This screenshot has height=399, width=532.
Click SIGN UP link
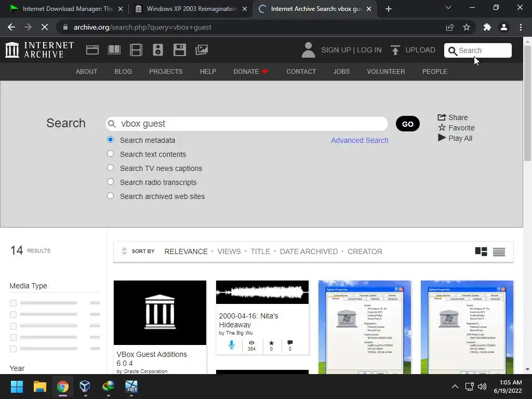tap(336, 50)
